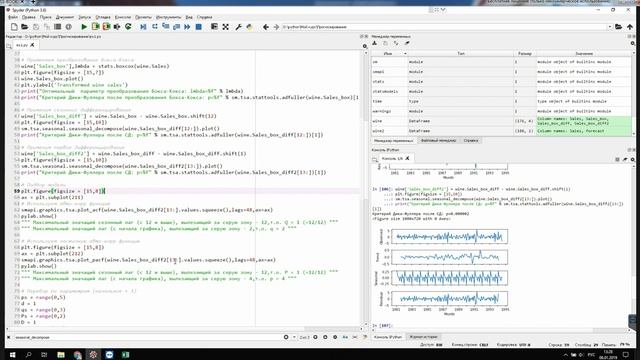Sort by Value column header
640x360 pixels.
[x=584, y=53]
